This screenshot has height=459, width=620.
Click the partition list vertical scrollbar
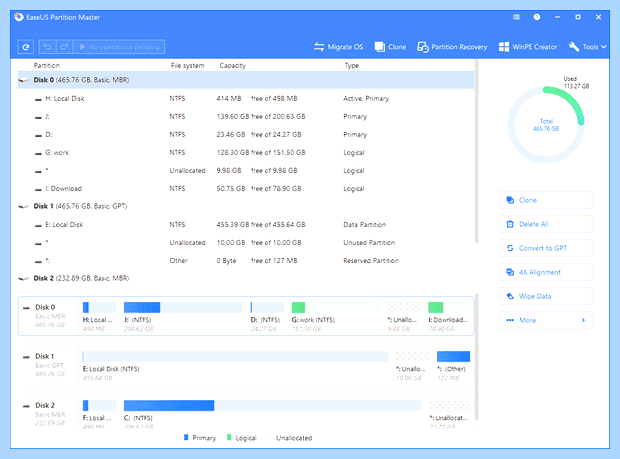(x=476, y=151)
